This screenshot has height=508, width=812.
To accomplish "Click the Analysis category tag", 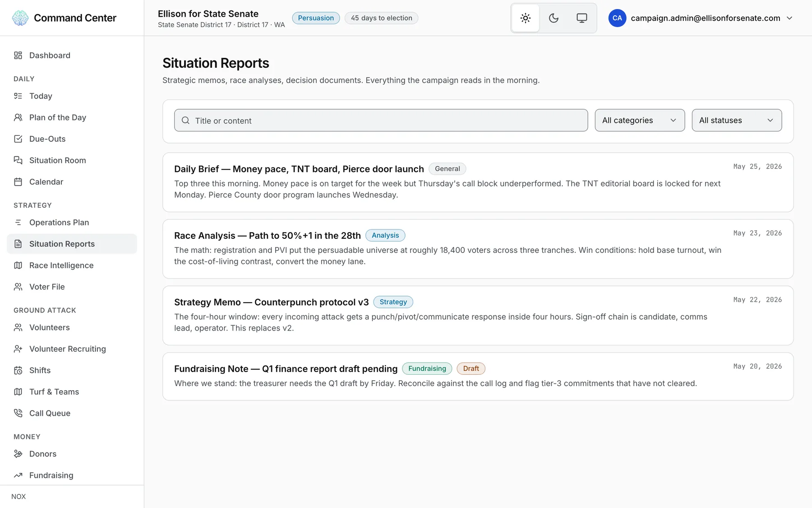I will coord(385,235).
